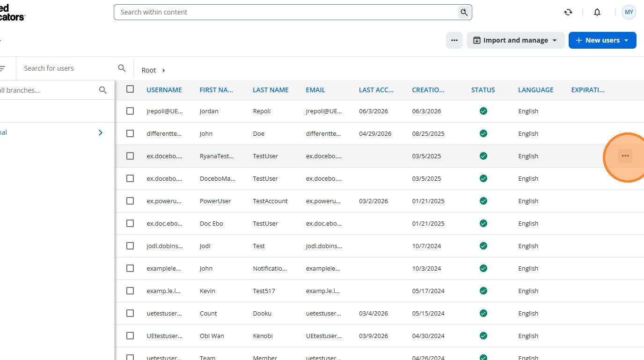This screenshot has width=644, height=360.
Task: Select the checkbox for John Doe
Action: tap(130, 133)
